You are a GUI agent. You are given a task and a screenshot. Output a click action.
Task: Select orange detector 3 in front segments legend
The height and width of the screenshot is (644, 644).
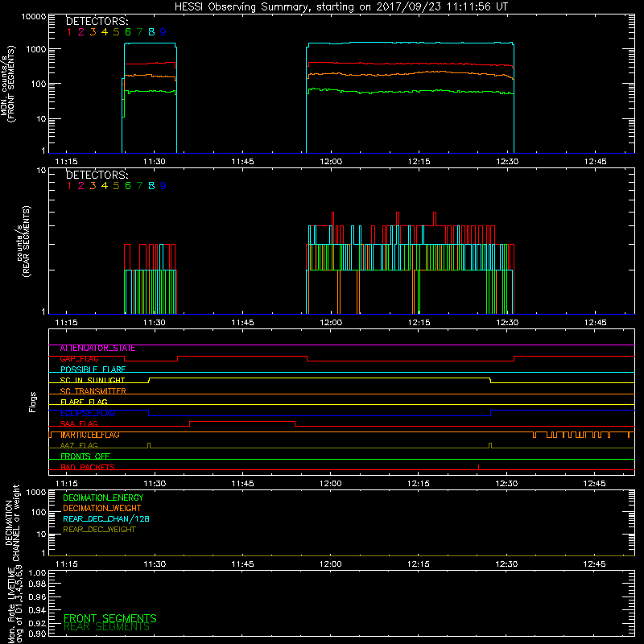(93, 32)
